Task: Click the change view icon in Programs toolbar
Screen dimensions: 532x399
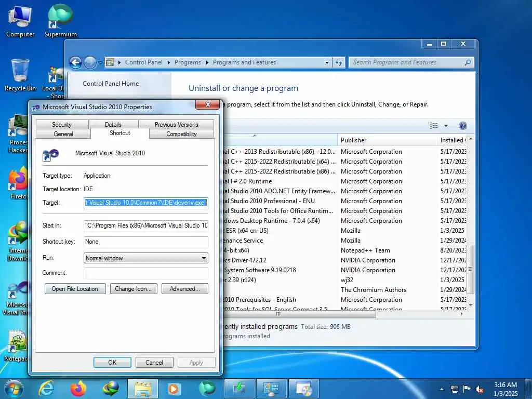Action: [434, 126]
